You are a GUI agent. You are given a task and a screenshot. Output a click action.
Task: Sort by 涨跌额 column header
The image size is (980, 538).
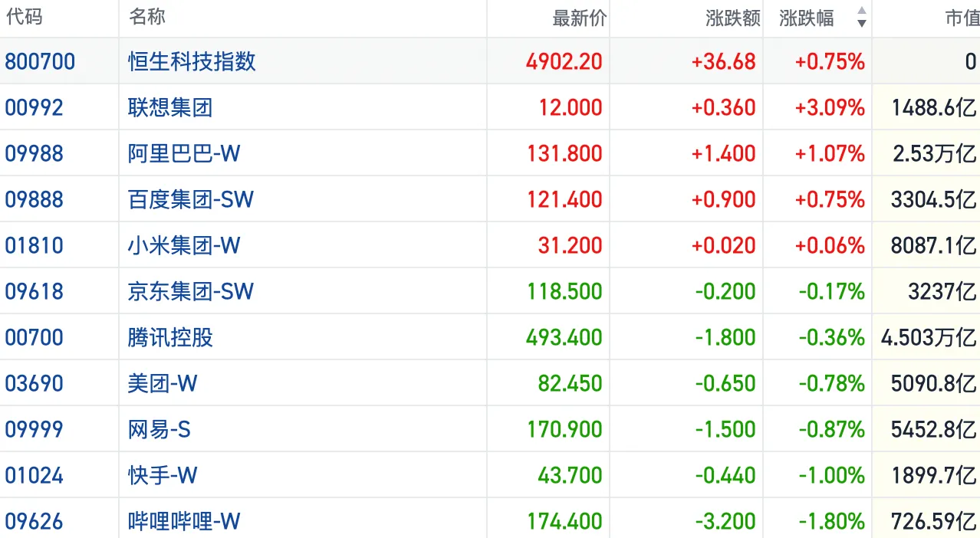(x=732, y=18)
